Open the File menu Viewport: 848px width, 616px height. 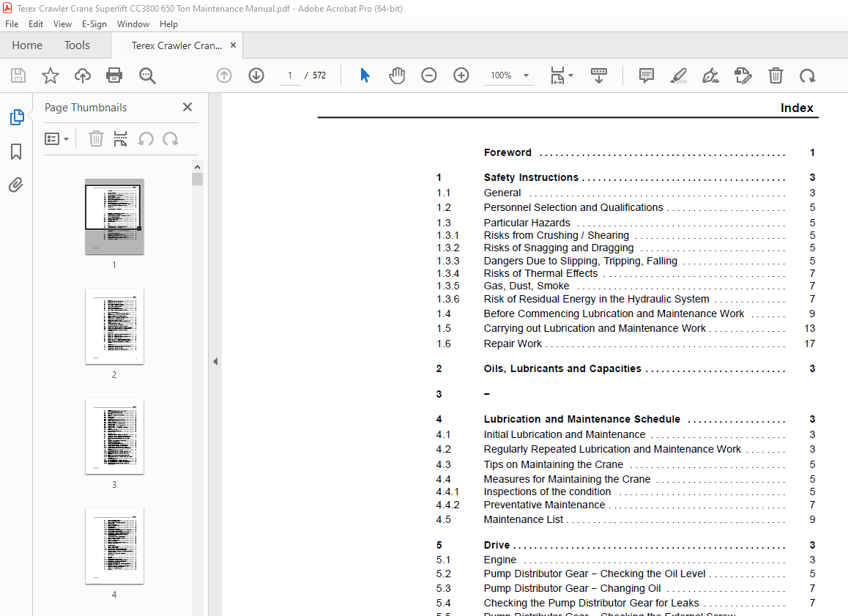click(x=12, y=23)
